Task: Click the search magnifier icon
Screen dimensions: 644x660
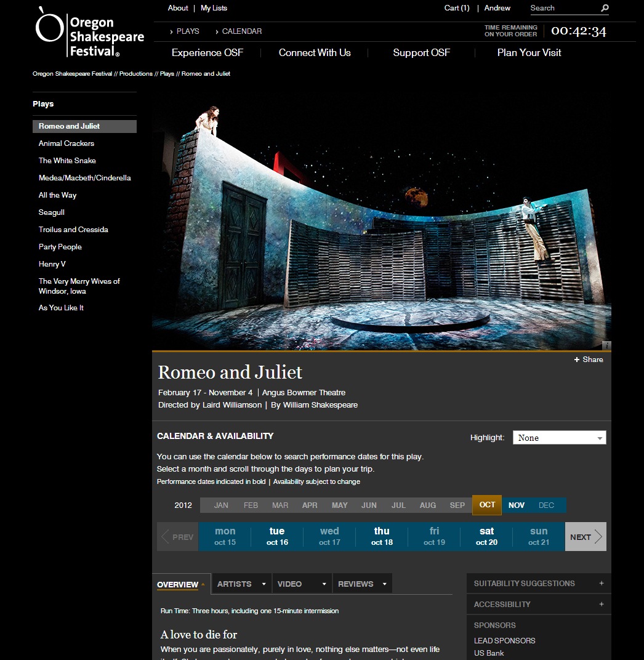Action: pyautogui.click(x=605, y=8)
